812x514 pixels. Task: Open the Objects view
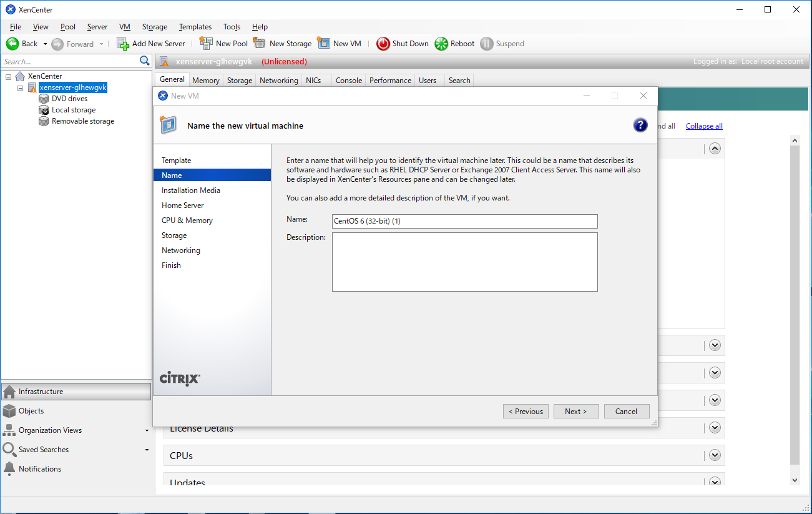coord(76,411)
